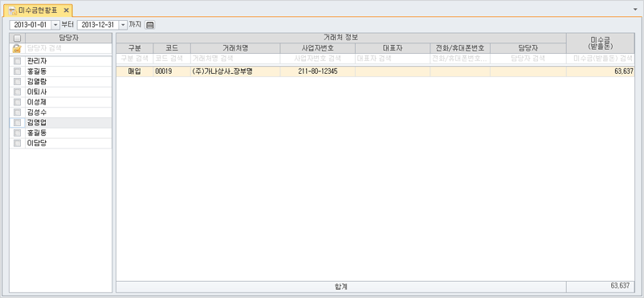Check the box next to 이성제
Viewport: 644px width, 298px height.
[17, 102]
